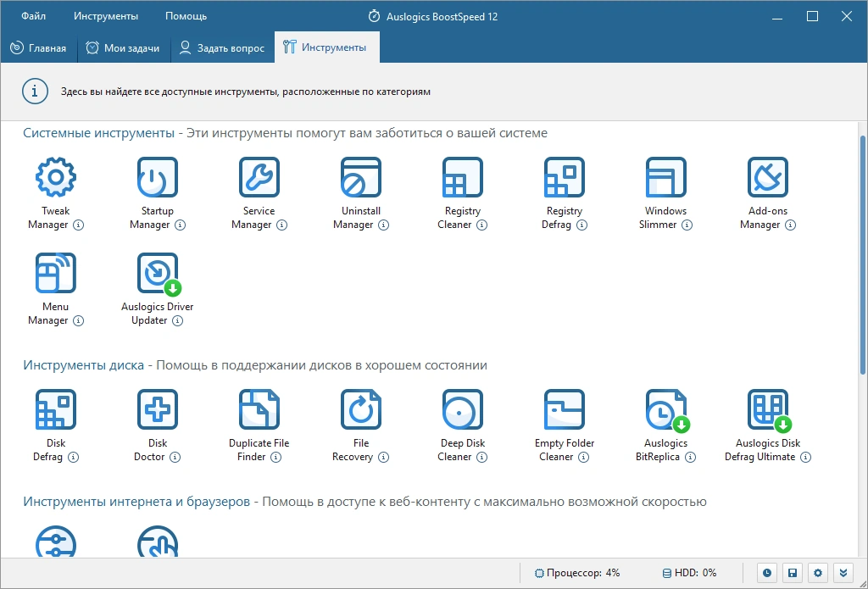This screenshot has height=589, width=868.
Task: Open Registry Cleaner
Action: 463,177
